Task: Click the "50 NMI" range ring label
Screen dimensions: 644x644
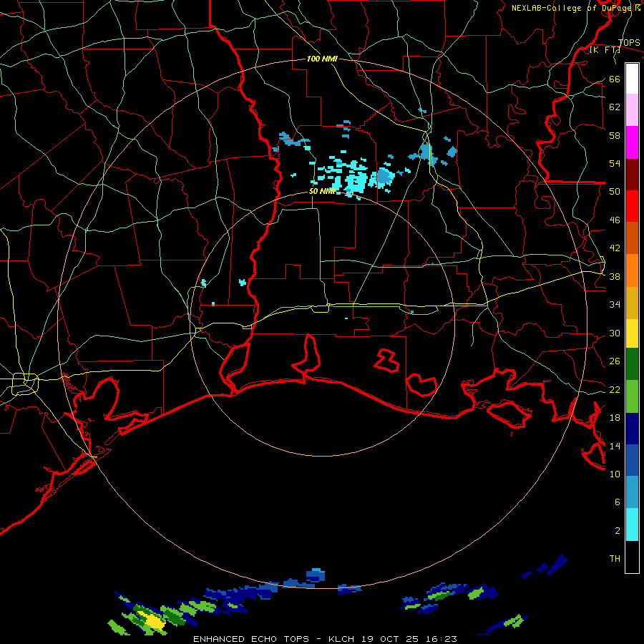Action: tap(322, 191)
